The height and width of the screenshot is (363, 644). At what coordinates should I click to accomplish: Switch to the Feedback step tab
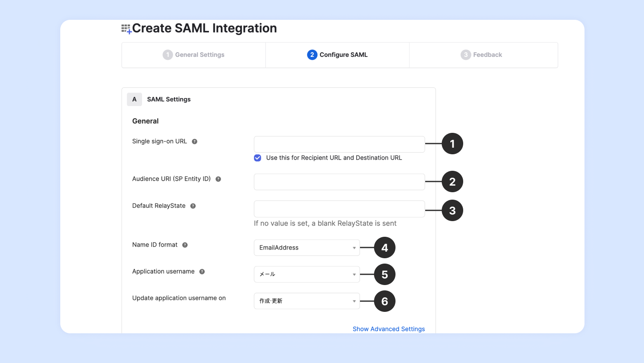[x=487, y=55]
